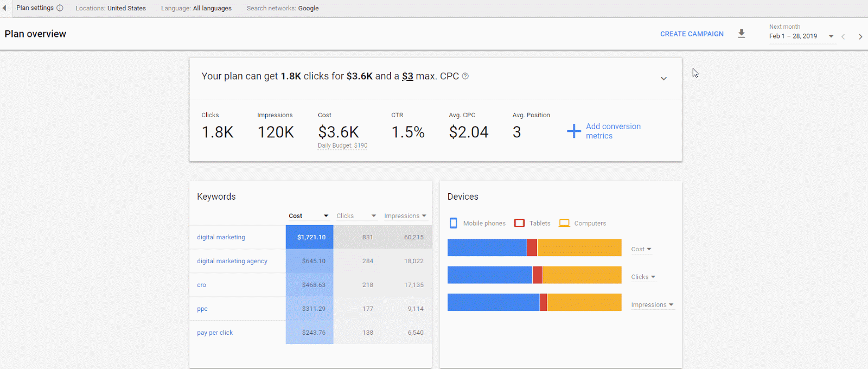Open the cro keyword
The width and height of the screenshot is (868, 369).
201,285
